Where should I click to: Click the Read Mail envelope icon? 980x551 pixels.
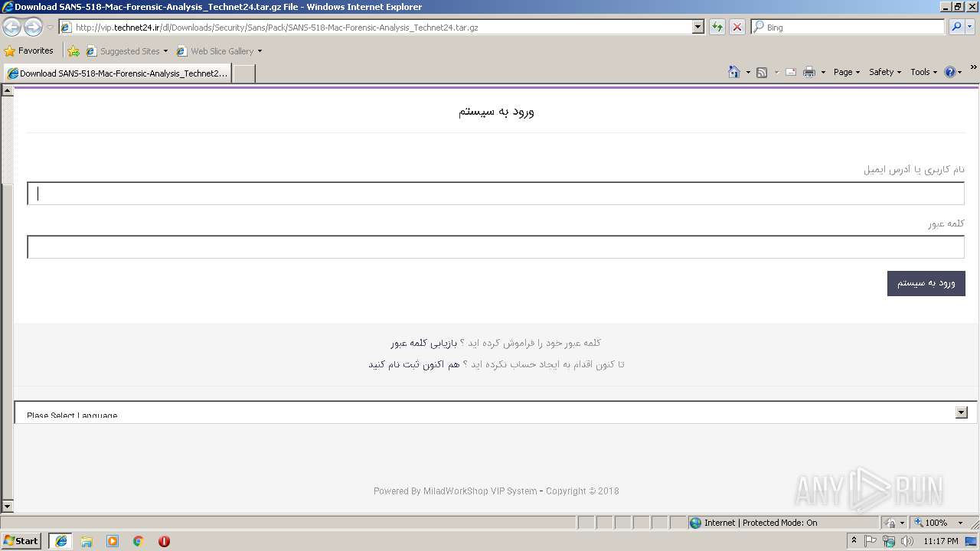(791, 73)
